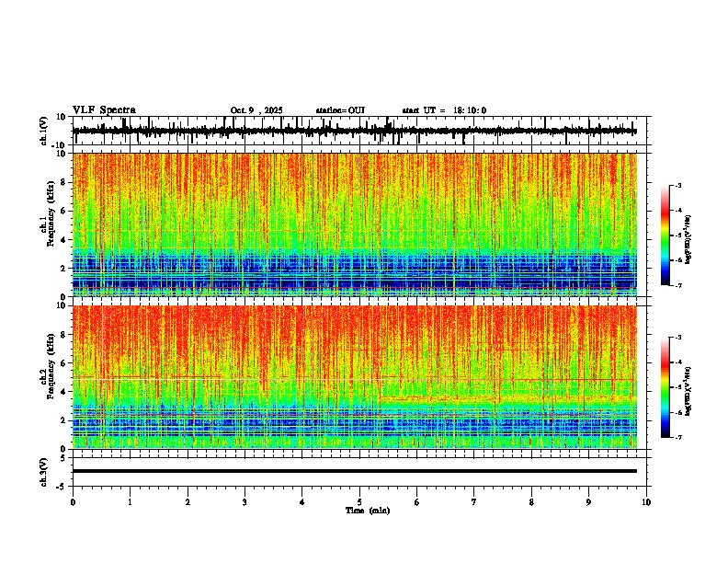Click the "4" tick on the Time axis

tap(302, 502)
